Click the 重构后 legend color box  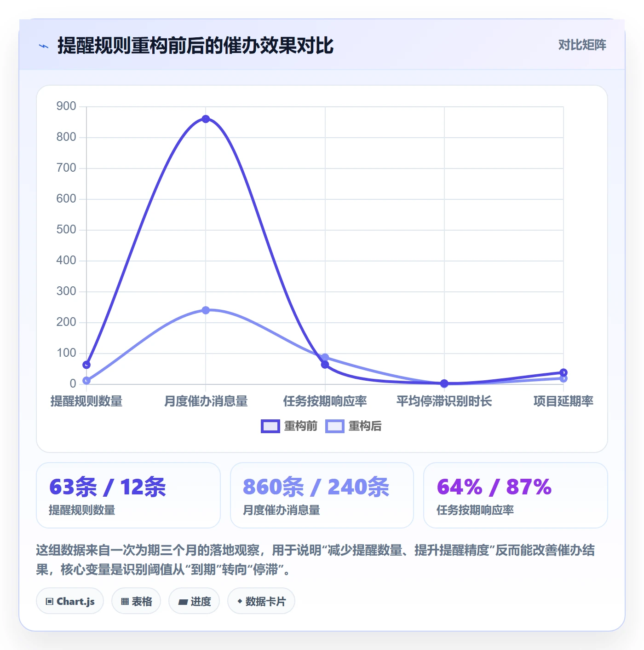334,426
